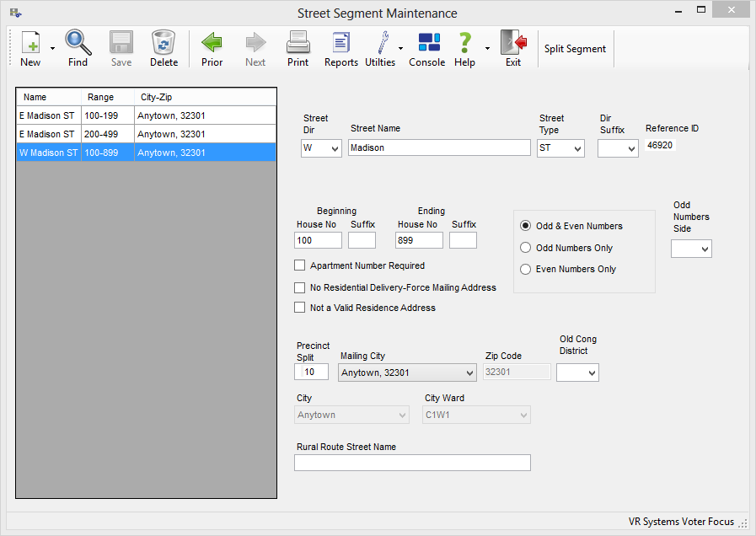Open the Dir Suffix dropdown
This screenshot has height=536, width=756.
631,148
